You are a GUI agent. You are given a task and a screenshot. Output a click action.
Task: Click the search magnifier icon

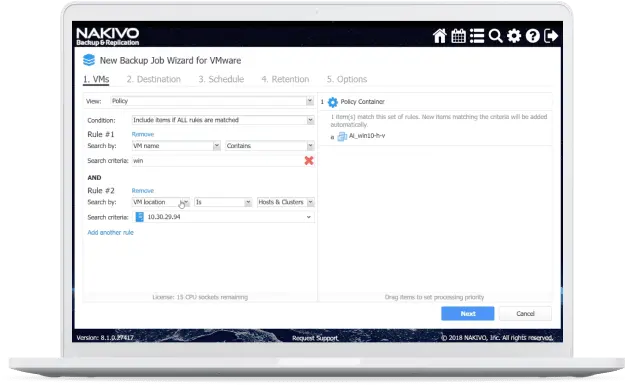coord(495,36)
